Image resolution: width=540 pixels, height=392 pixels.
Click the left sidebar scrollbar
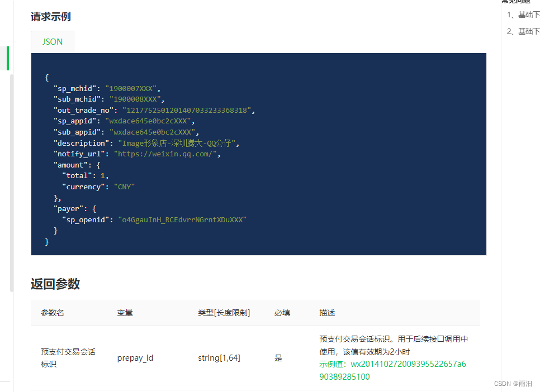click(12, 183)
